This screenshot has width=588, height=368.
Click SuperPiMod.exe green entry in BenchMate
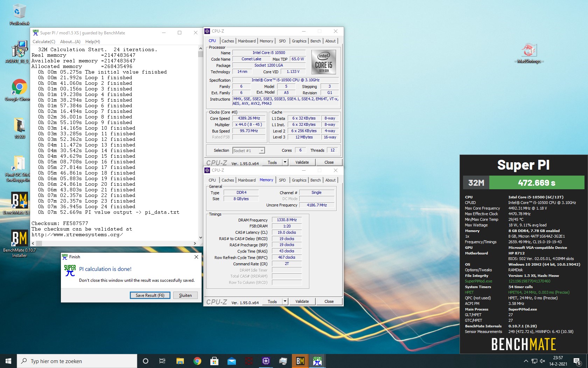478,281
